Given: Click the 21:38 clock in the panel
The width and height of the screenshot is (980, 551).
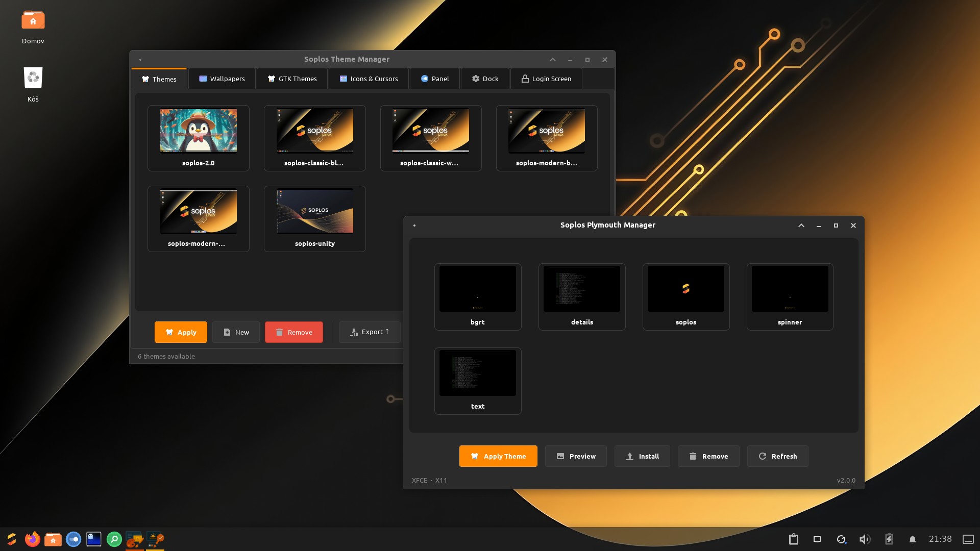Looking at the screenshot, I should pyautogui.click(x=940, y=539).
